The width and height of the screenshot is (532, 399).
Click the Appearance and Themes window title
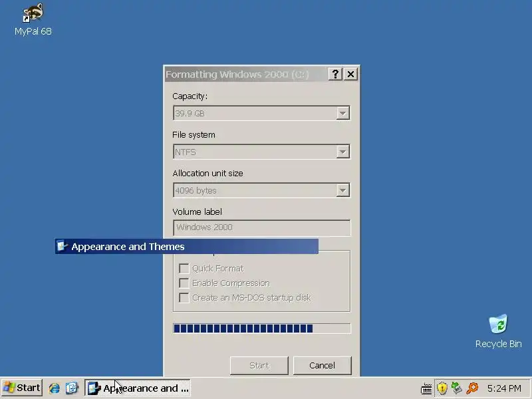(128, 247)
